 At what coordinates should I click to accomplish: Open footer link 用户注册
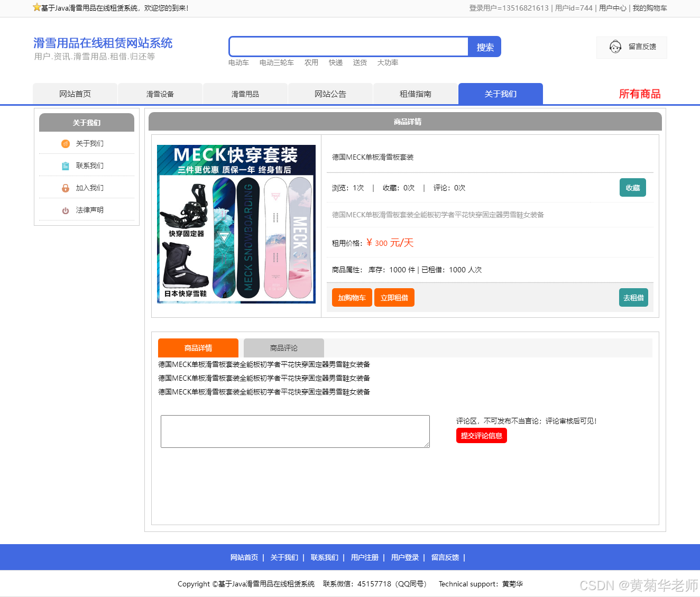tap(365, 557)
